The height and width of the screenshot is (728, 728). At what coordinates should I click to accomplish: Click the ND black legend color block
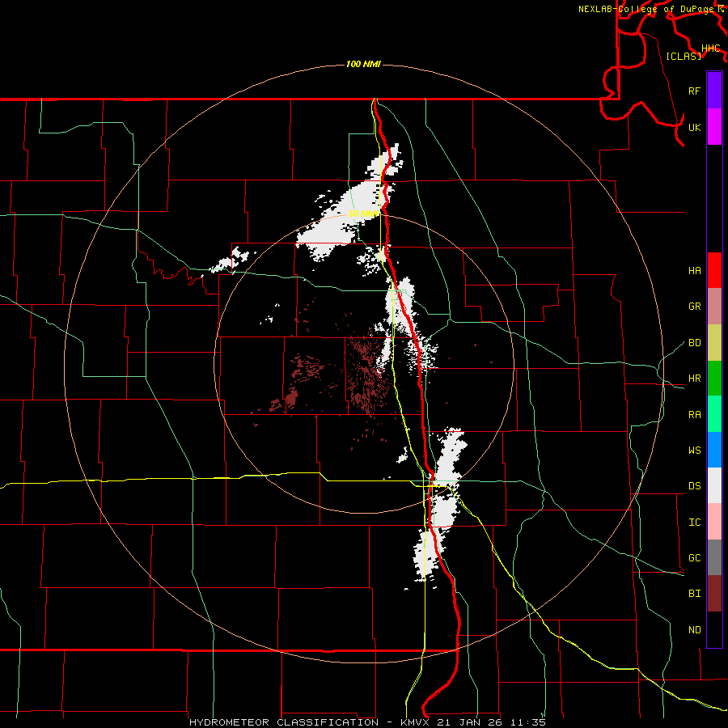tap(714, 629)
